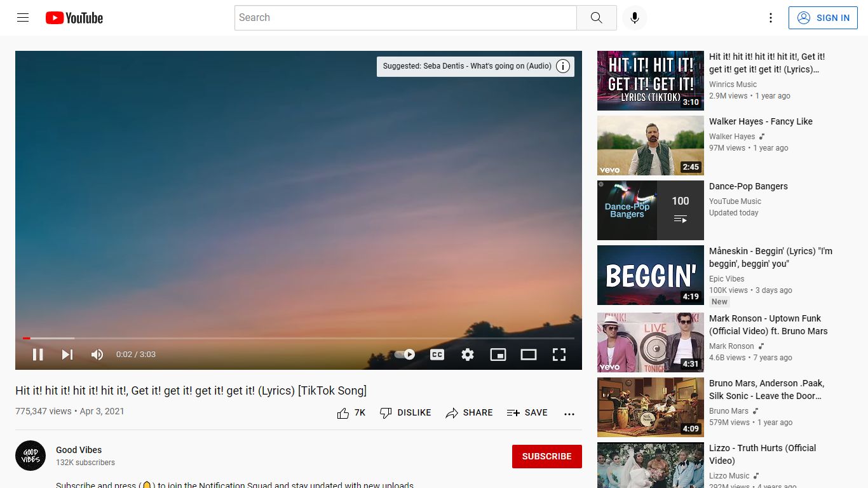
Task: Click the 132K subscribers text
Action: pos(85,463)
